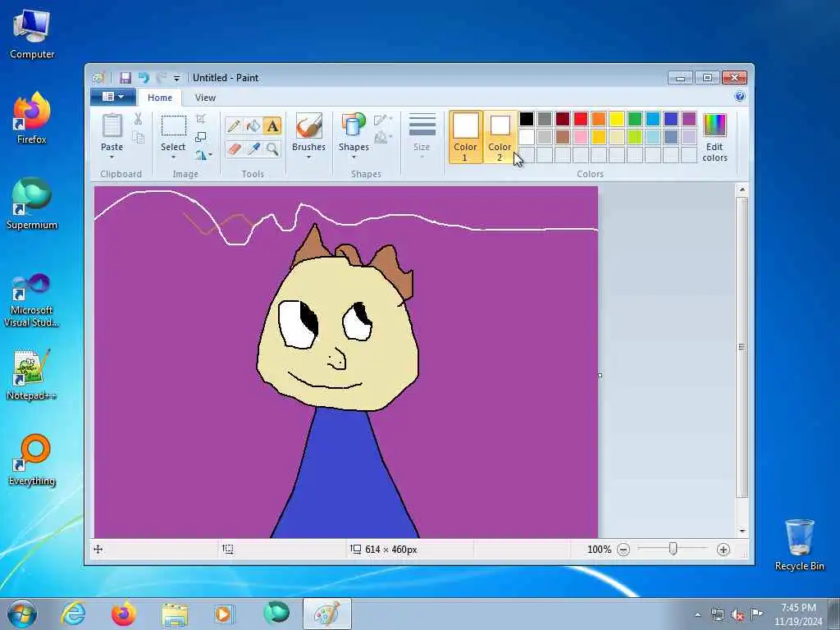
Task: Click the vertical scrollbar up arrow
Action: 742,189
